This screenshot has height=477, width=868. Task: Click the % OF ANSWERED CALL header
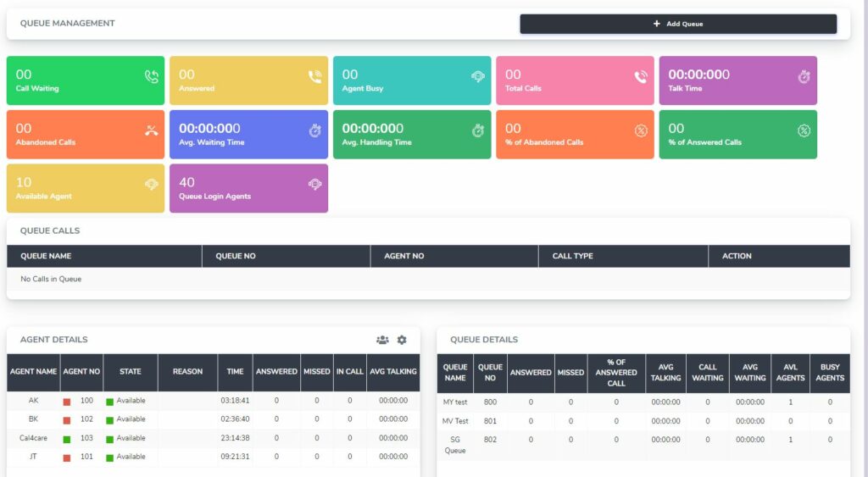[616, 373]
